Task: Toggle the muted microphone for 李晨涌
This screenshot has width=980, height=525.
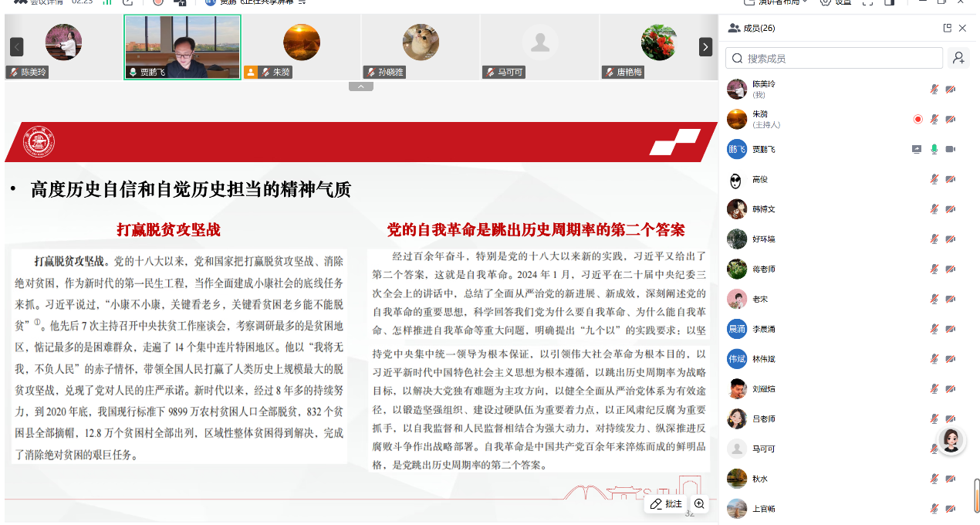Action: 934,329
